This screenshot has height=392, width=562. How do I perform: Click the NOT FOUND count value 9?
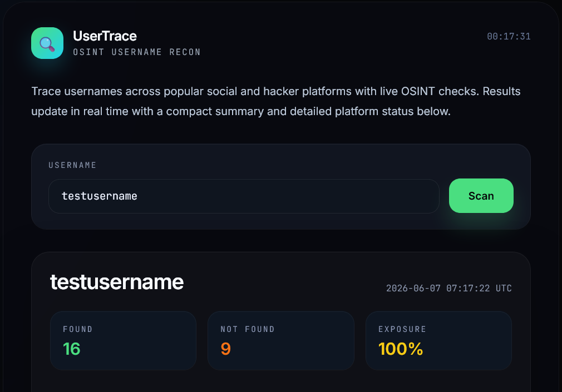(x=225, y=349)
